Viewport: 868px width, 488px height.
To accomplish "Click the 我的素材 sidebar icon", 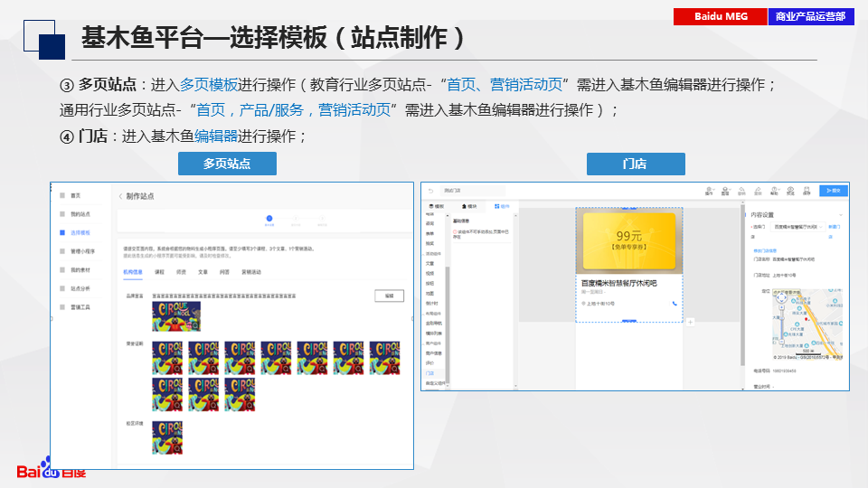I will tap(62, 270).
